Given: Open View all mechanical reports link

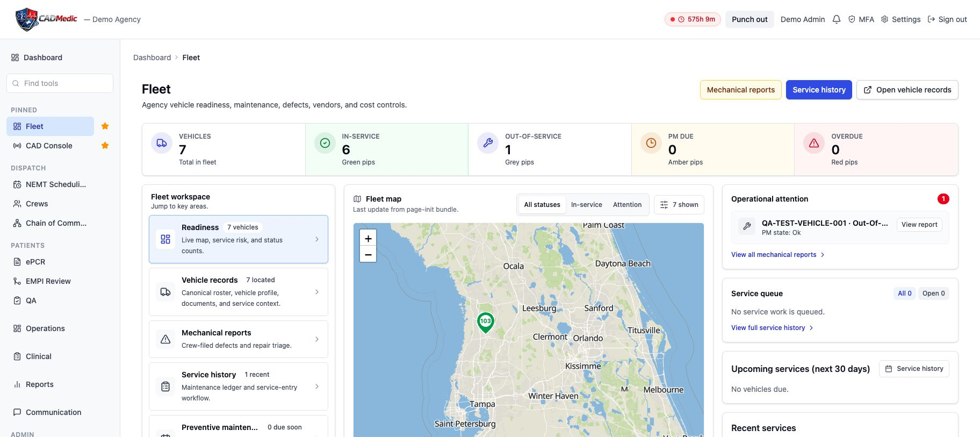Looking at the screenshot, I should pos(777,255).
